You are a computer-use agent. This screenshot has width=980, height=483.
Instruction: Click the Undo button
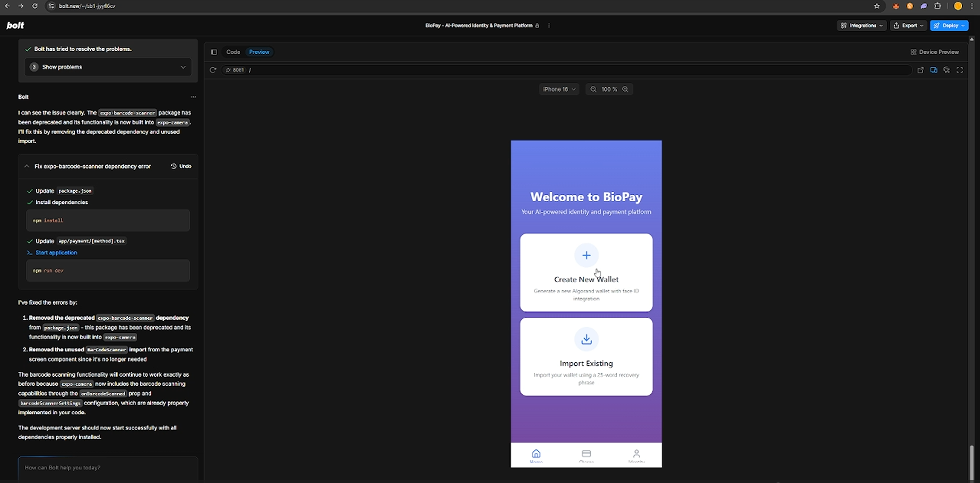[x=181, y=166]
